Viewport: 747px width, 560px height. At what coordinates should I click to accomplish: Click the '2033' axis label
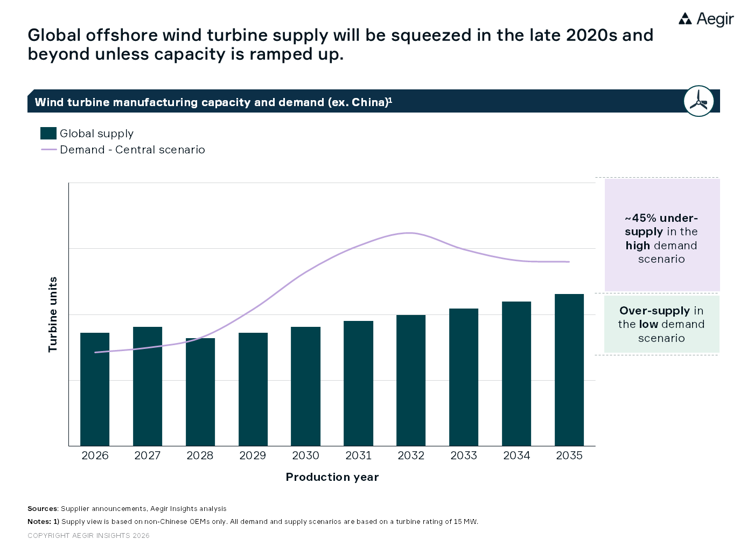coord(464,456)
